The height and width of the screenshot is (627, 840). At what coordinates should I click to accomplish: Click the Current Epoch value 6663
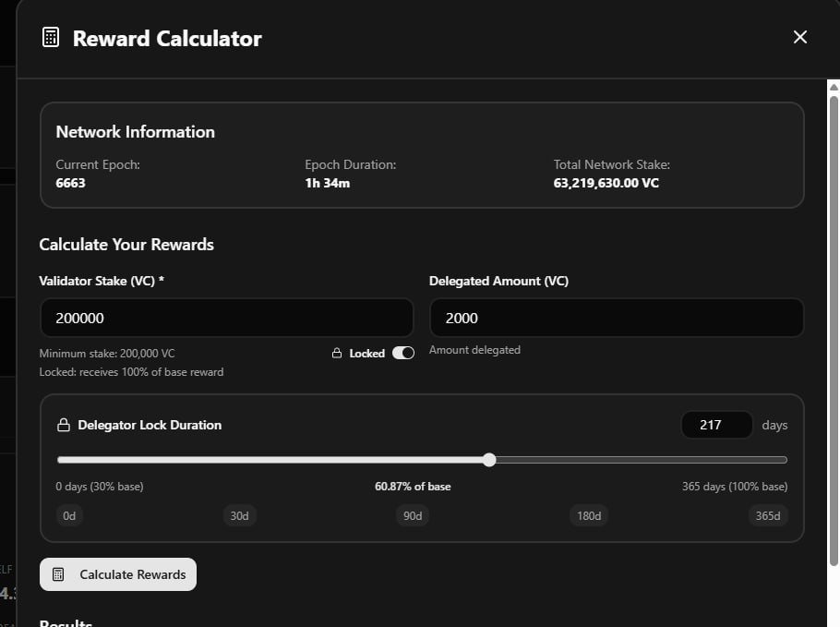tap(71, 183)
